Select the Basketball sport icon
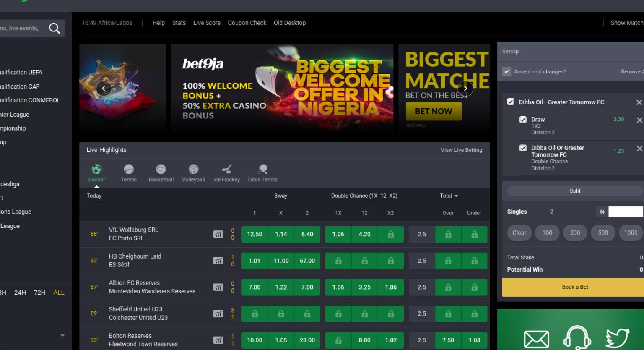The image size is (644, 350). click(161, 169)
